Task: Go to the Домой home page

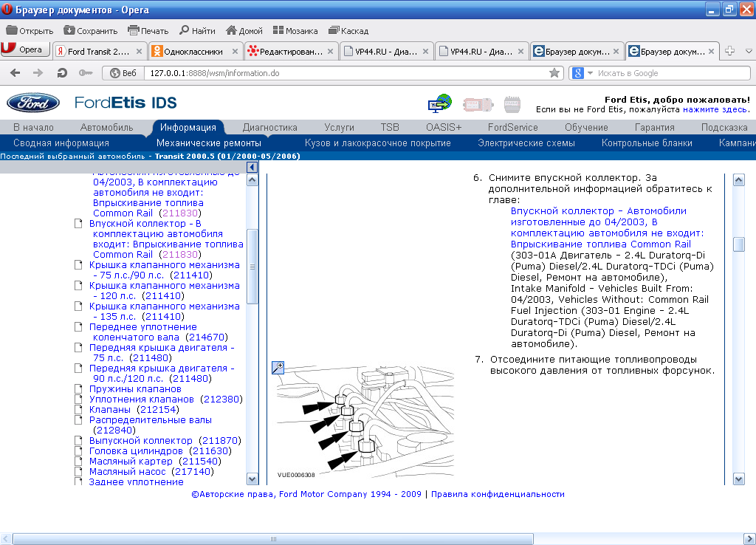Action: [x=244, y=31]
